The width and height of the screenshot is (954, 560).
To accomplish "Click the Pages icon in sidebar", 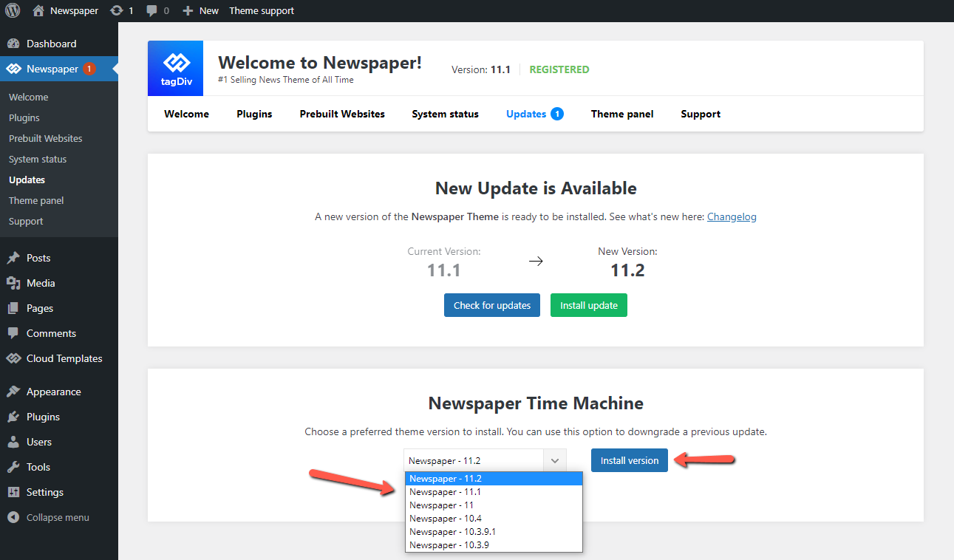I will 13,308.
